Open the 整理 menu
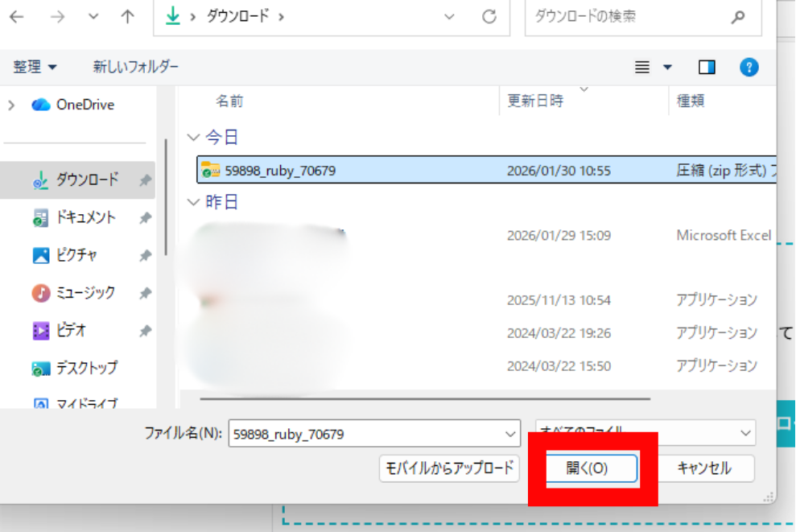 tap(35, 67)
